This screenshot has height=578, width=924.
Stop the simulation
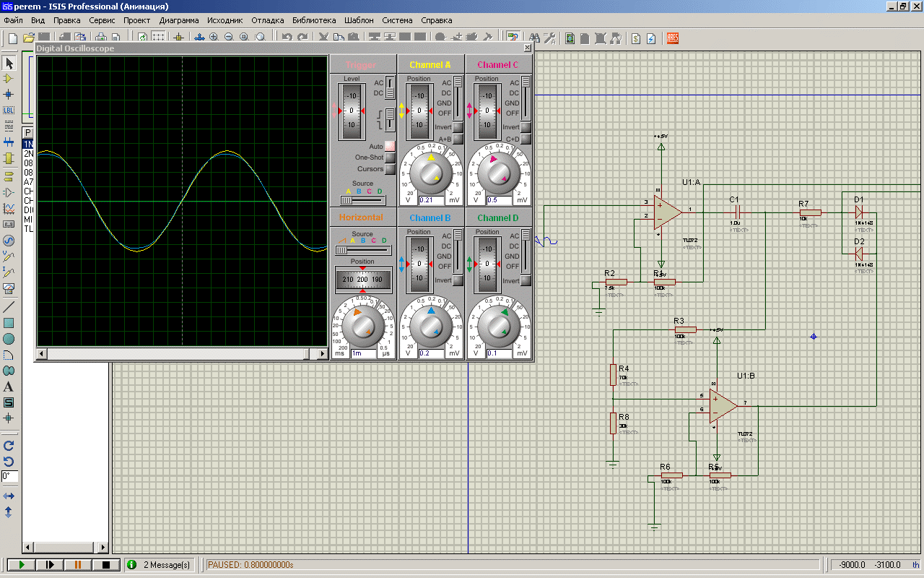(x=105, y=564)
